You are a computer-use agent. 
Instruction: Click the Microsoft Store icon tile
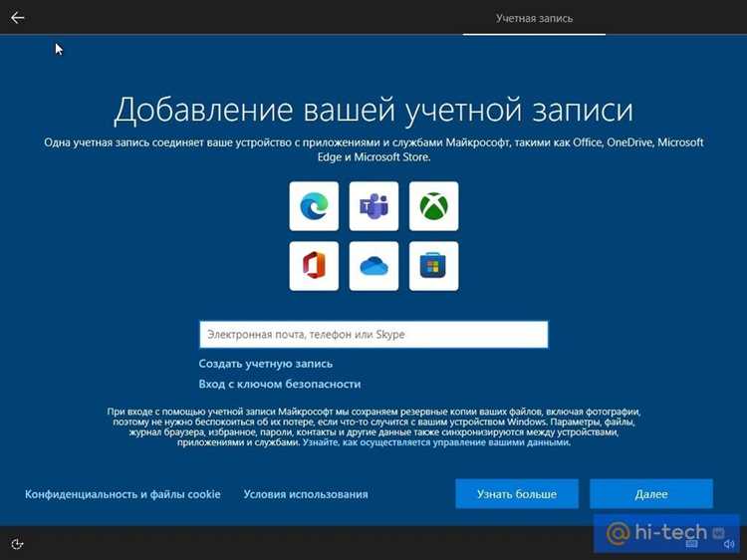433,266
